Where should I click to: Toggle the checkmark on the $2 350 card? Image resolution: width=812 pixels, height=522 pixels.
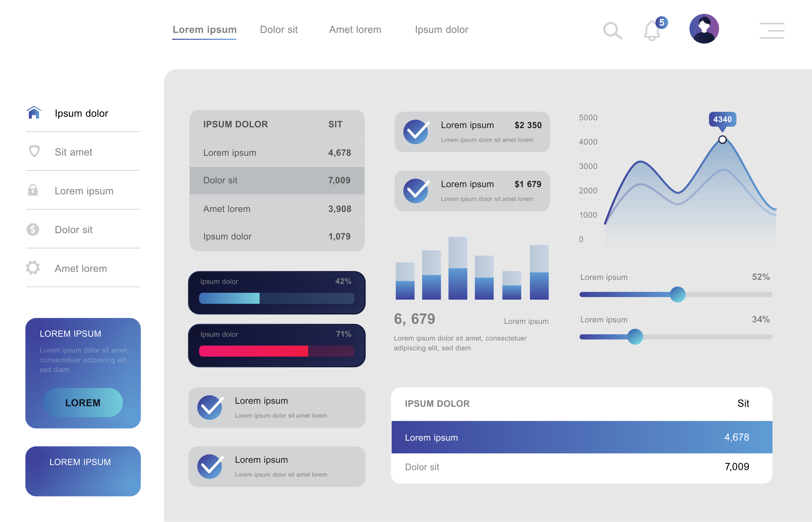pos(416,132)
